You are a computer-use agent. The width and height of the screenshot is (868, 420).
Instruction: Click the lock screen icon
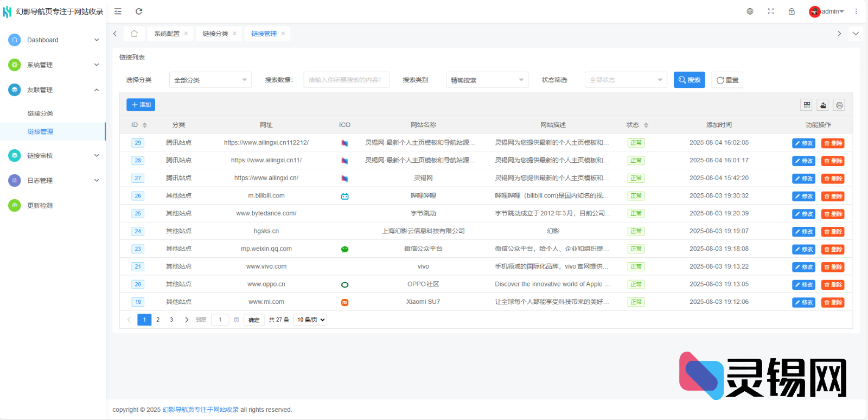click(792, 11)
